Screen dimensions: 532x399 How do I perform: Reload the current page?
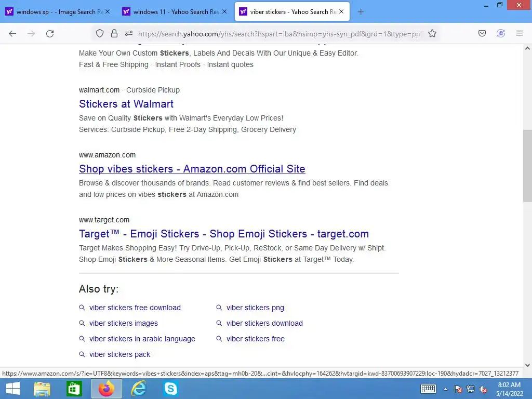pos(50,34)
